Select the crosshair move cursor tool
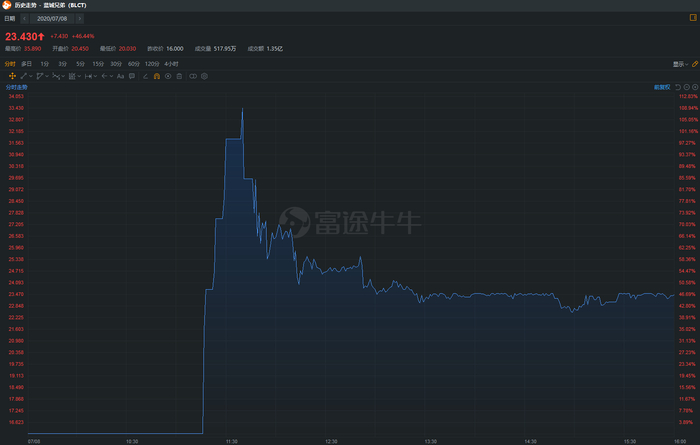This screenshot has width=700, height=445. pyautogui.click(x=12, y=76)
